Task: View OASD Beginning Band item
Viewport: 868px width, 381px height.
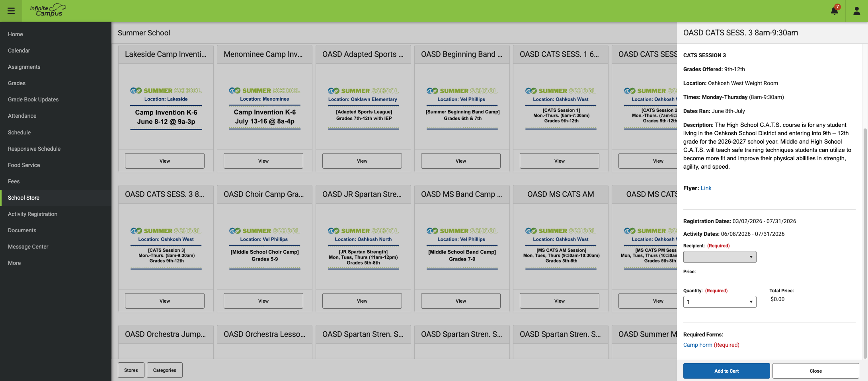Action: [x=461, y=161]
